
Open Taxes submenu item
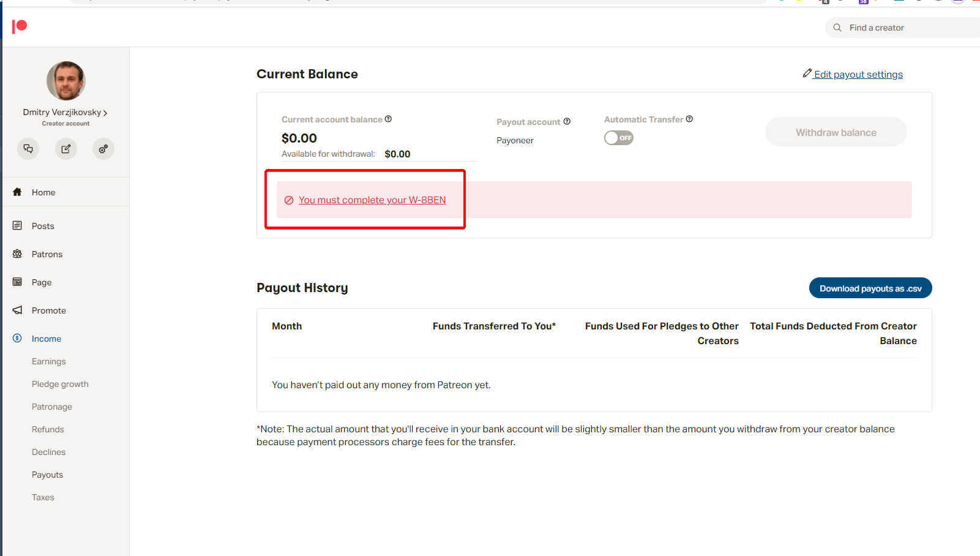[43, 497]
